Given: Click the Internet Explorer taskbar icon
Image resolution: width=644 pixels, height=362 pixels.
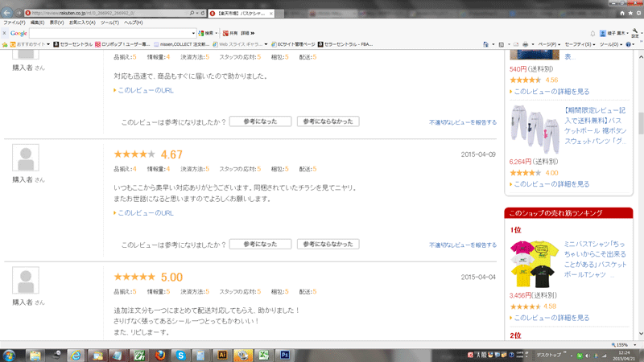Looking at the screenshot, I should (x=76, y=354).
